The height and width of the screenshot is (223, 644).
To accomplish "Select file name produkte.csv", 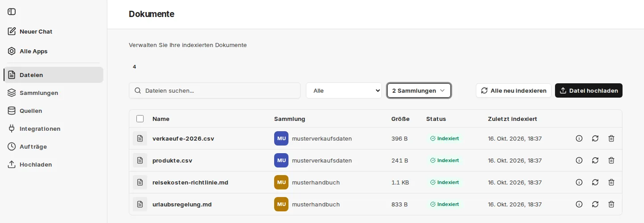I will point(172,160).
